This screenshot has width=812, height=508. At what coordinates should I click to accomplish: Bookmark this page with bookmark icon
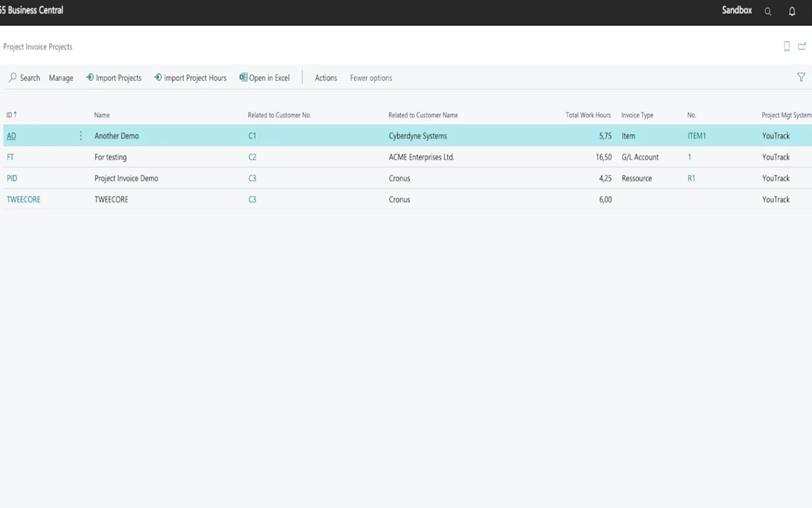[x=787, y=46]
